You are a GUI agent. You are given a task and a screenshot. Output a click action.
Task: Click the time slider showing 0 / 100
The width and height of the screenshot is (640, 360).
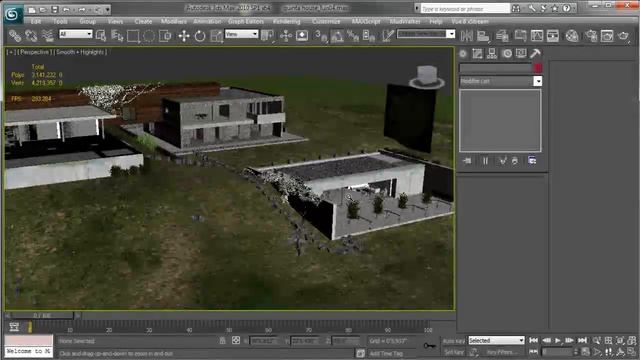tap(42, 315)
